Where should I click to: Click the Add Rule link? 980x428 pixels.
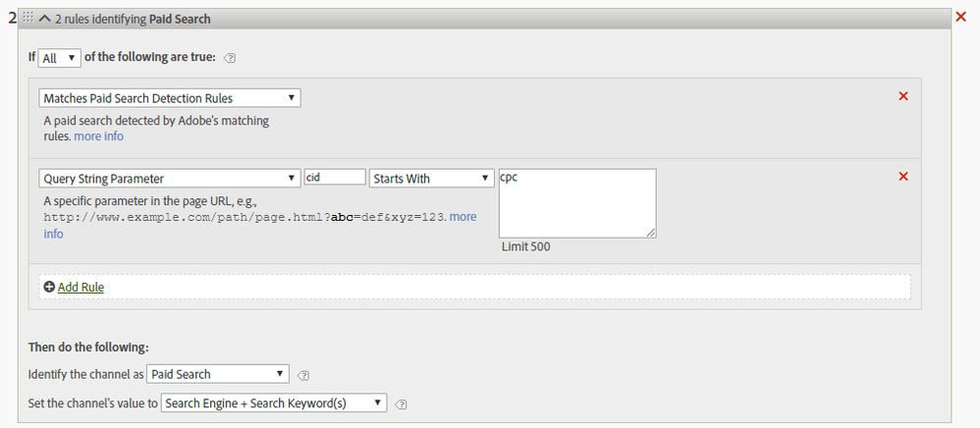click(x=81, y=288)
